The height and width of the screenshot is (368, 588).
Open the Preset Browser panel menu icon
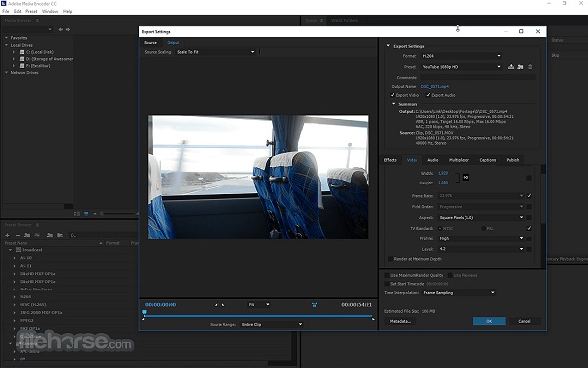coord(37,225)
